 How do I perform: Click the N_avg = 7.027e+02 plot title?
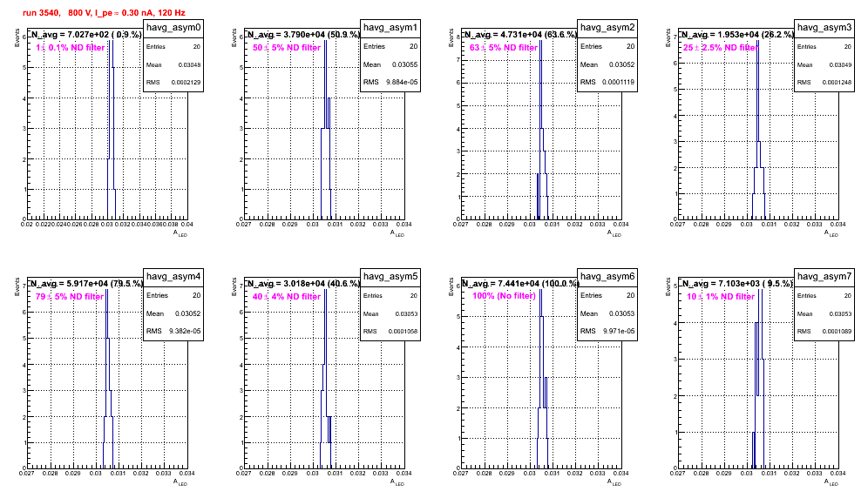(x=85, y=34)
